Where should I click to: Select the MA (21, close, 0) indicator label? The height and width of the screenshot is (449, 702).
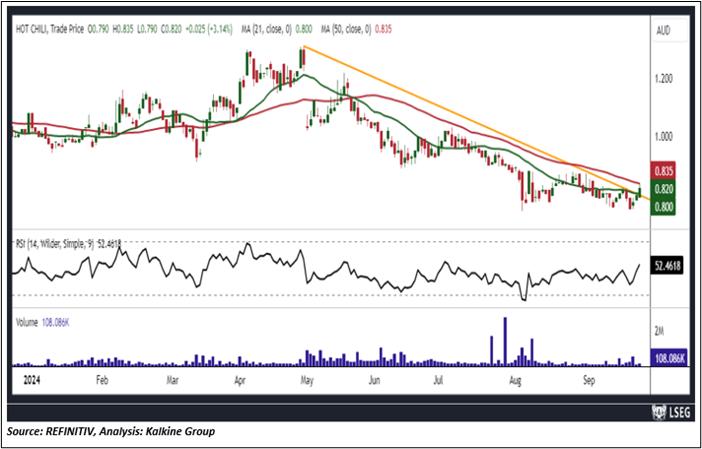(x=265, y=30)
